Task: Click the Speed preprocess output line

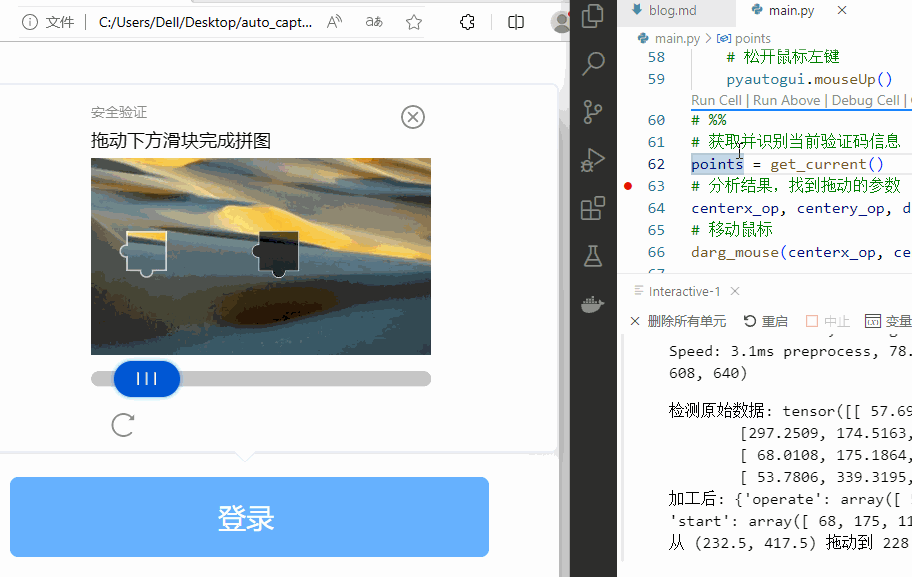Action: (790, 351)
